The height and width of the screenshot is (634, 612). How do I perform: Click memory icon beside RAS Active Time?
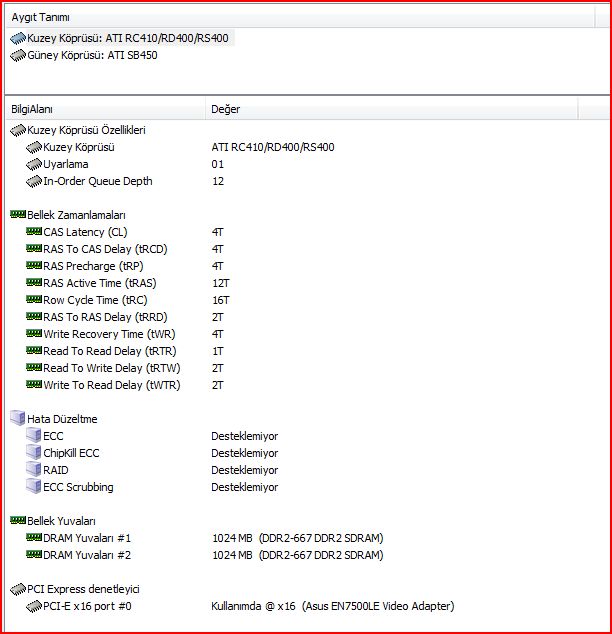coord(34,282)
